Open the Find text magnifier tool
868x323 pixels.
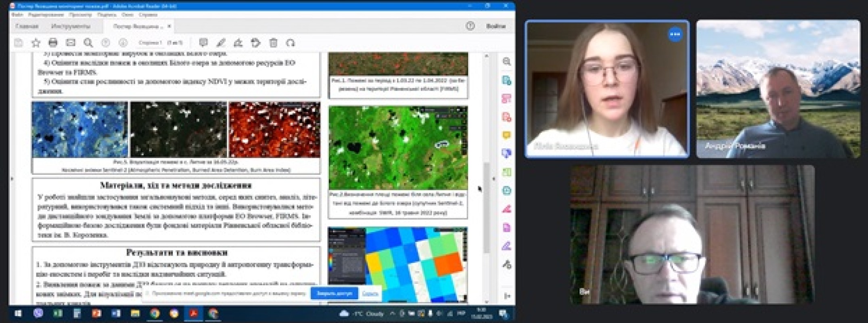88,43
